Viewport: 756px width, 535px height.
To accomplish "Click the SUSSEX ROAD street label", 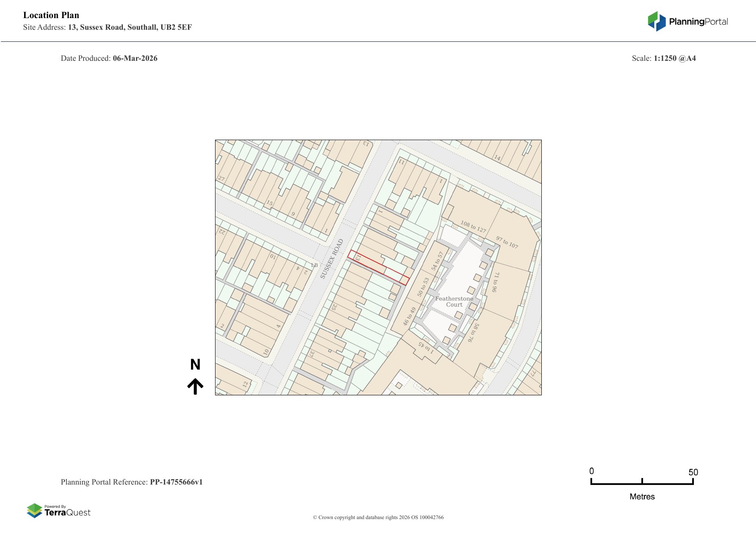I will [x=331, y=259].
